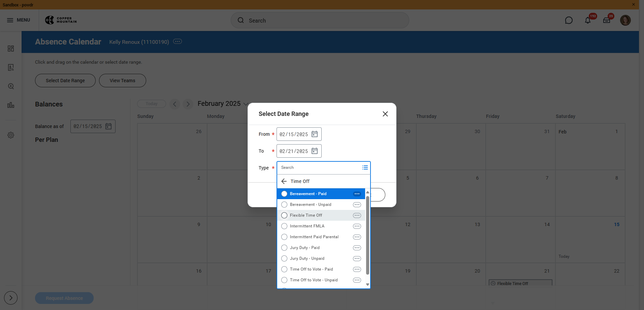Screen dimensions: 644x310
Task: Click the Select Date Range button
Action: click(x=65, y=81)
